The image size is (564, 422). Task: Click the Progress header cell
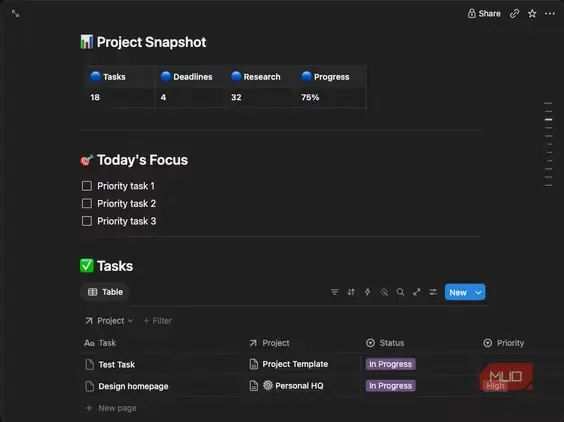(x=331, y=77)
